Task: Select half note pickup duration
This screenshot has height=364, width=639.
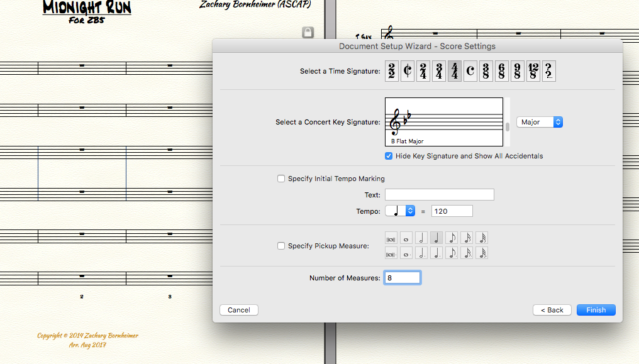Action: [x=421, y=238]
